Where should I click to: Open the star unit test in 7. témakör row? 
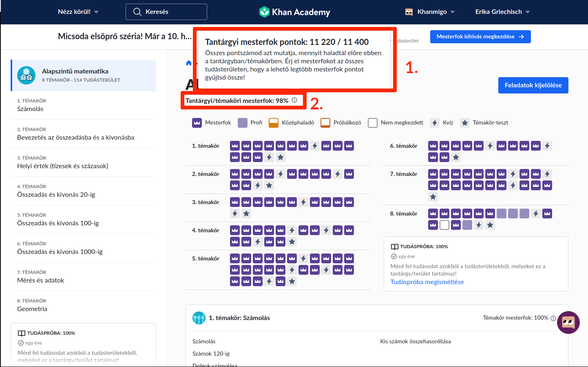[433, 197]
